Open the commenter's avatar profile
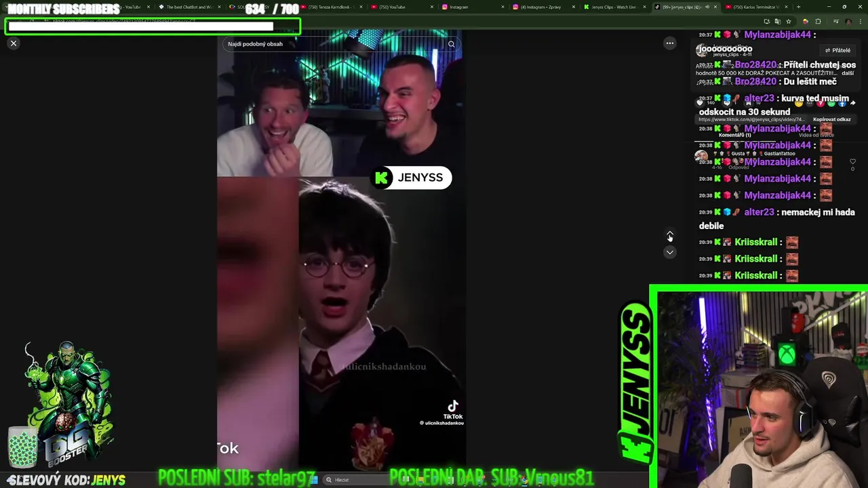The image size is (868, 488). [x=701, y=156]
